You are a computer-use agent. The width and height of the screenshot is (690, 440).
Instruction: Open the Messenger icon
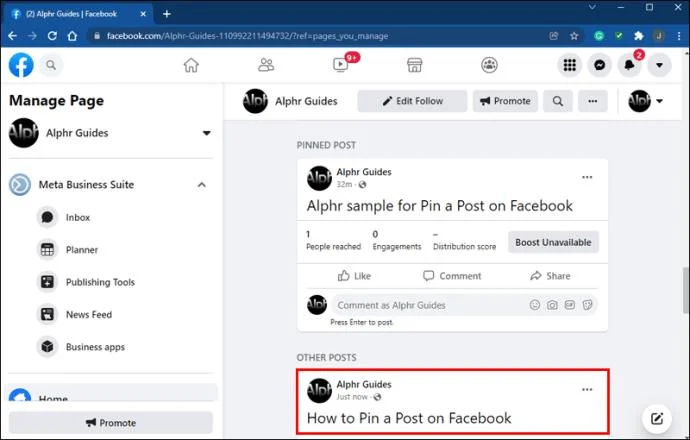point(599,65)
